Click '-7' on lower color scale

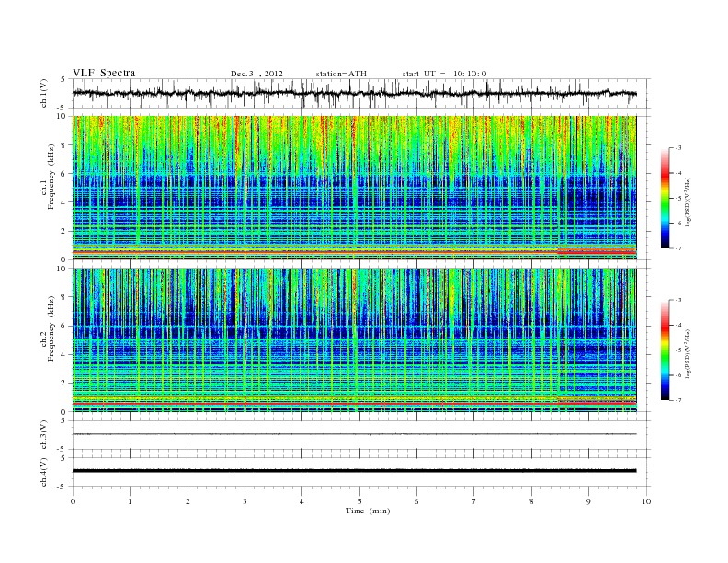[x=678, y=400]
